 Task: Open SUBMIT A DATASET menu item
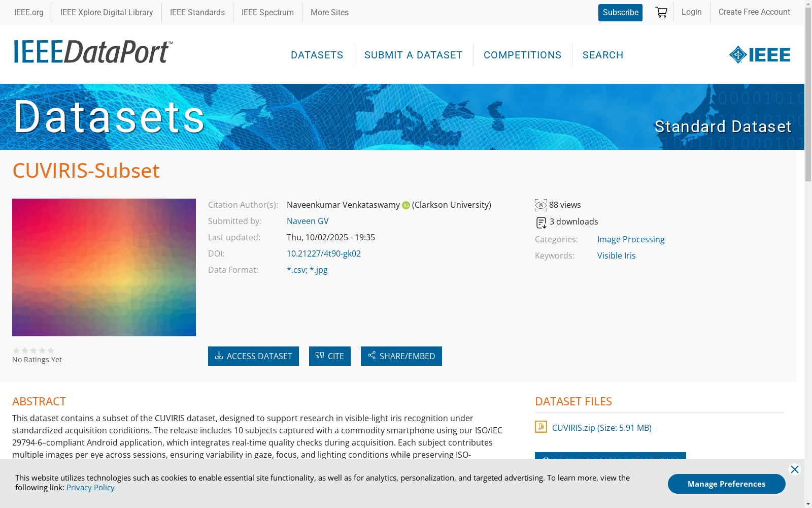[414, 55]
